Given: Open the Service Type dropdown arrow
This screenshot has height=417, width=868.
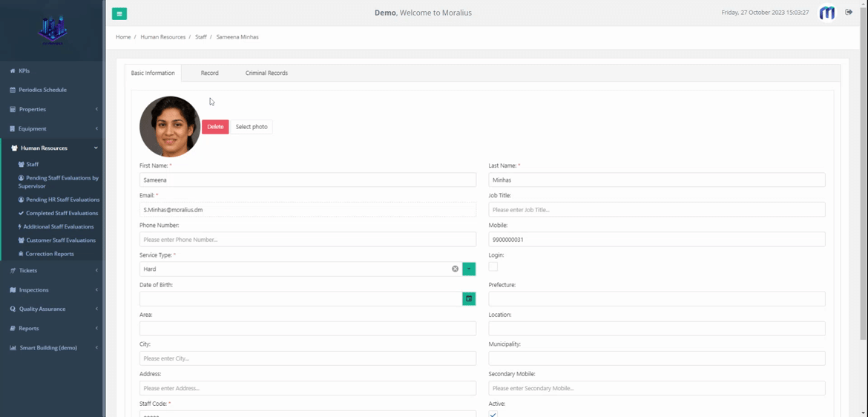Looking at the screenshot, I should pos(469,269).
